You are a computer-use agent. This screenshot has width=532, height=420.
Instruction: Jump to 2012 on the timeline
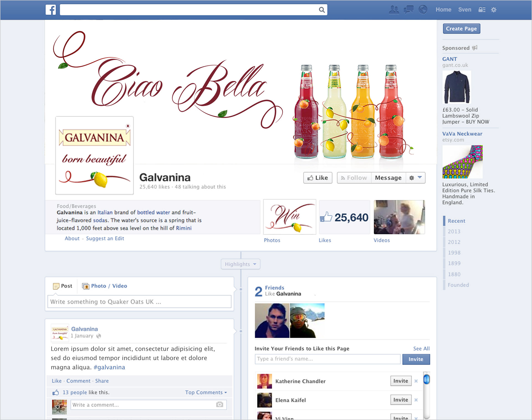pyautogui.click(x=454, y=242)
